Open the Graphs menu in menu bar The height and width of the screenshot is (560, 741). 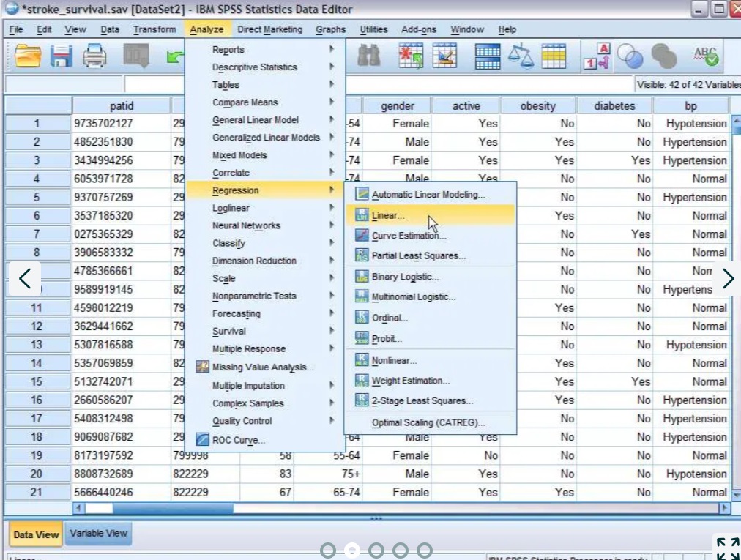pyautogui.click(x=330, y=29)
